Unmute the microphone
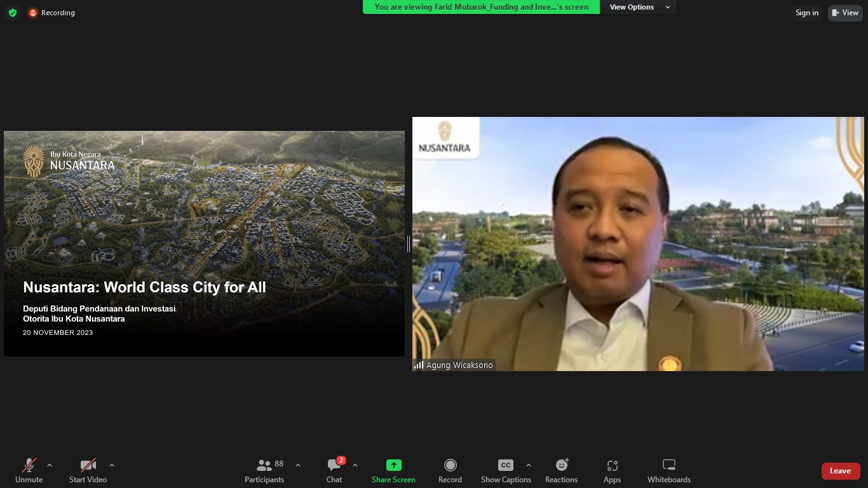The height and width of the screenshot is (488, 868). click(x=29, y=471)
